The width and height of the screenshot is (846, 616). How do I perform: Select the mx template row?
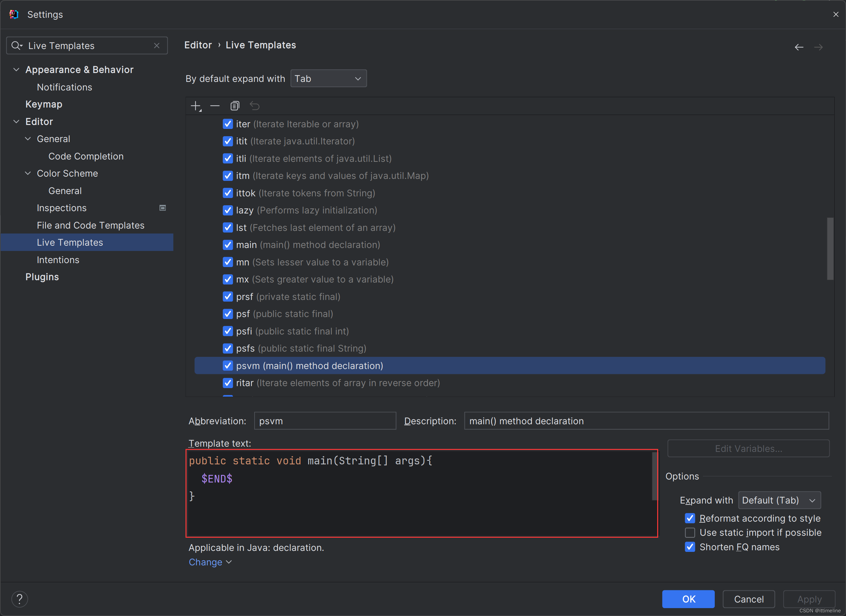(x=510, y=279)
